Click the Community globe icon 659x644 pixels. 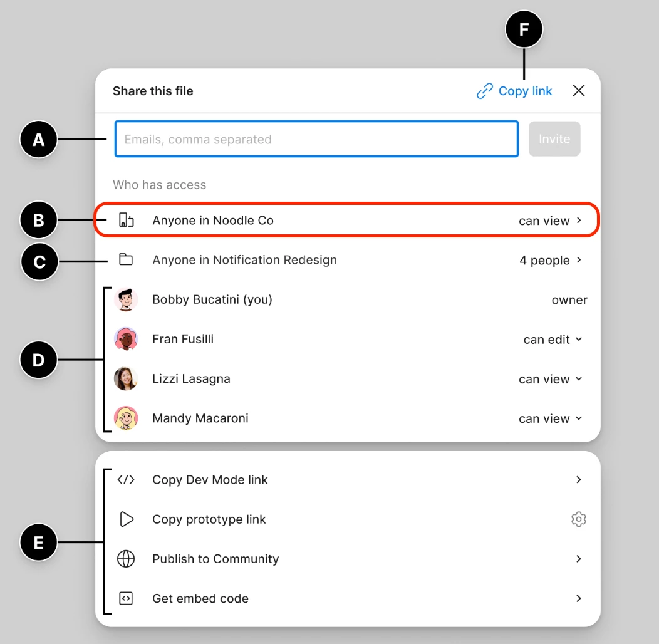[126, 559]
